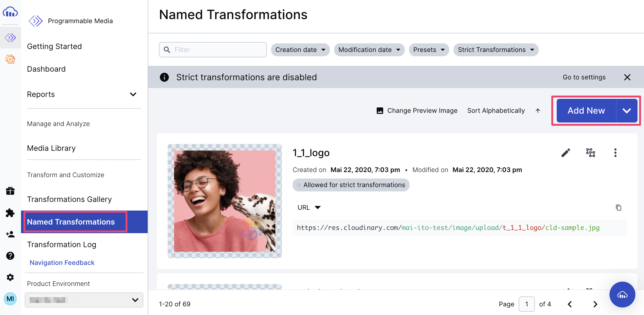Click the MI account avatar
This screenshot has width=644, height=315.
(x=10, y=299)
